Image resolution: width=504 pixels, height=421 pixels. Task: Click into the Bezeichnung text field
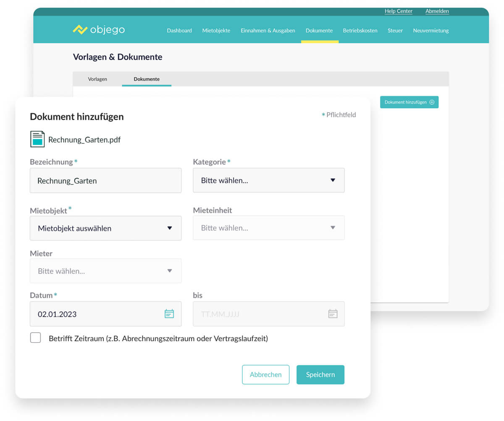click(x=105, y=181)
